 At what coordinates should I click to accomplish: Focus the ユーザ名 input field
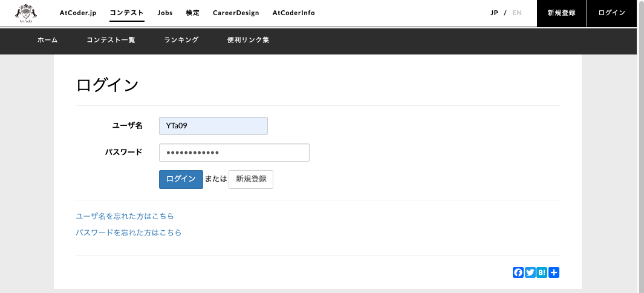click(213, 126)
